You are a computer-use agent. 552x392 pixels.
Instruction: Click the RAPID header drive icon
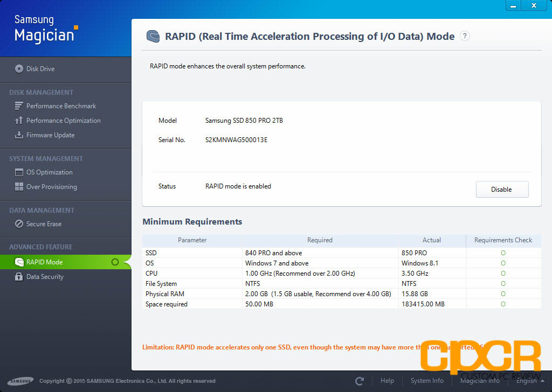153,36
